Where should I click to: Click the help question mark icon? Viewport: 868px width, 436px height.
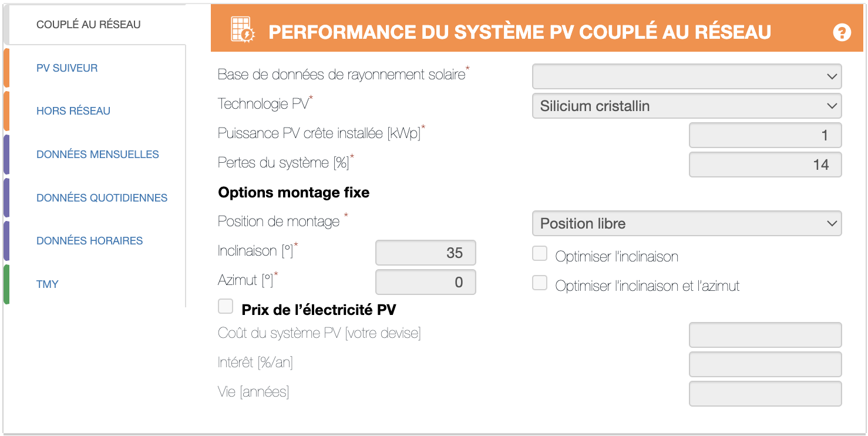842,32
